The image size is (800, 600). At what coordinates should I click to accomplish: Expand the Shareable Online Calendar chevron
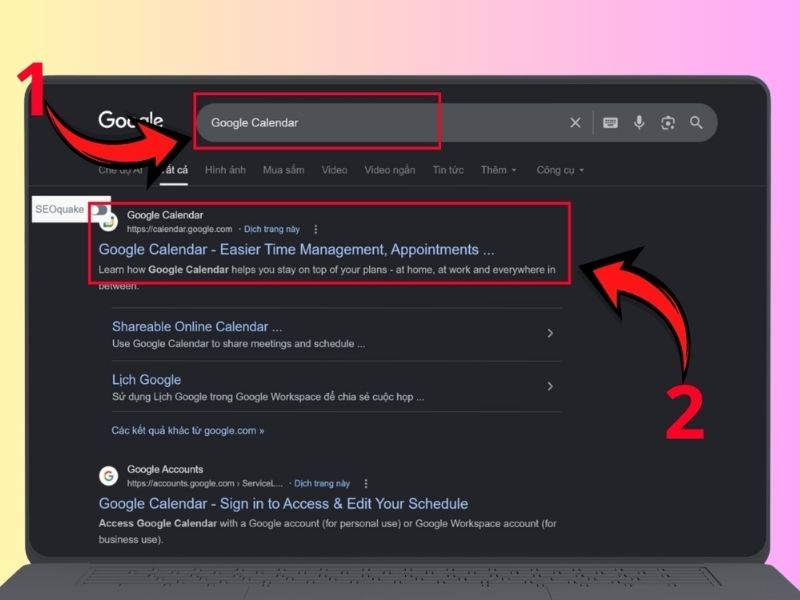[x=550, y=333]
